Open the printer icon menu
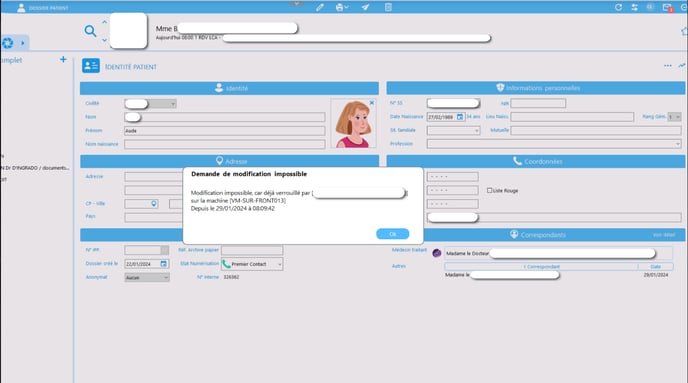 342,7
